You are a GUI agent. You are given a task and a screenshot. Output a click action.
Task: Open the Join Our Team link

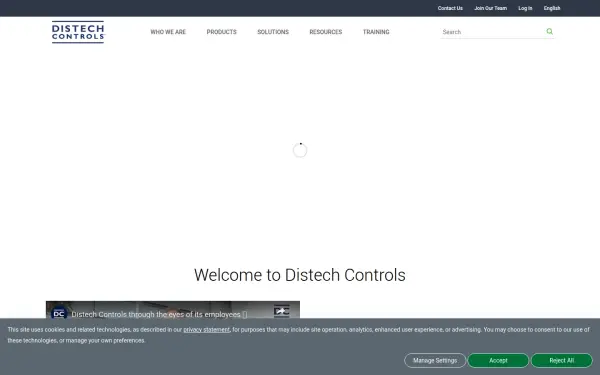491,8
